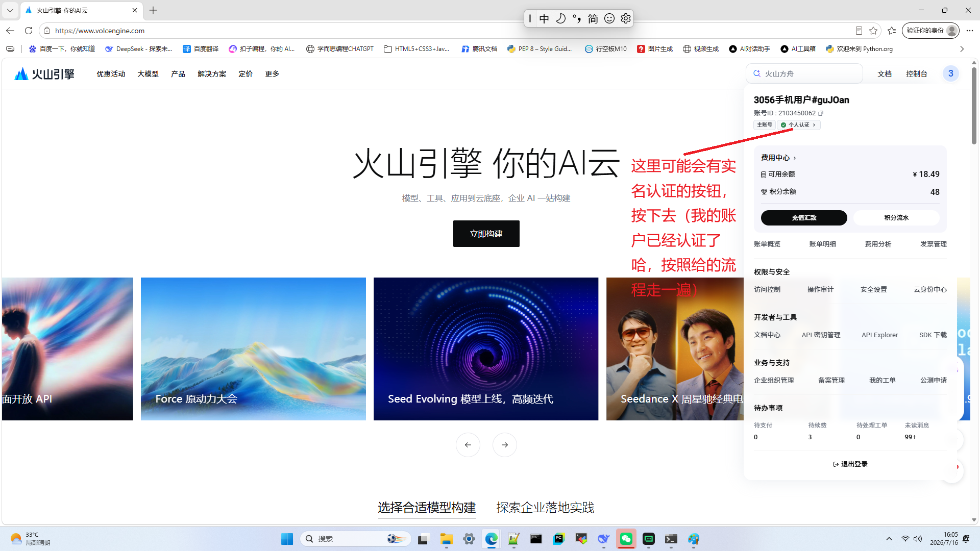Open 发票管理
This screenshot has width=980, height=551.
coord(934,244)
